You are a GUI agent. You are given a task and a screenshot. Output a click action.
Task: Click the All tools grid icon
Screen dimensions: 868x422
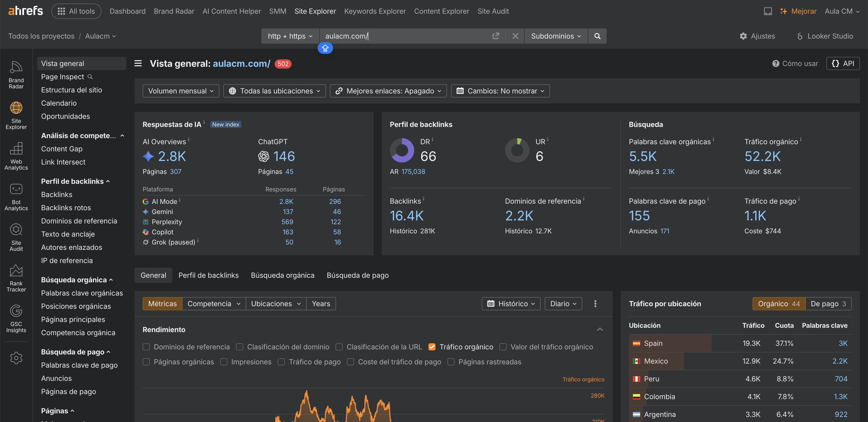(x=61, y=11)
